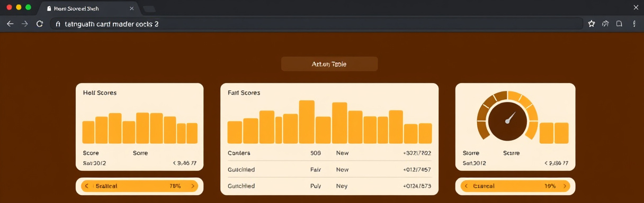Screen dimensions: 644x203
Task: Click the value '+012/7457' in the table
Action: pos(417,170)
